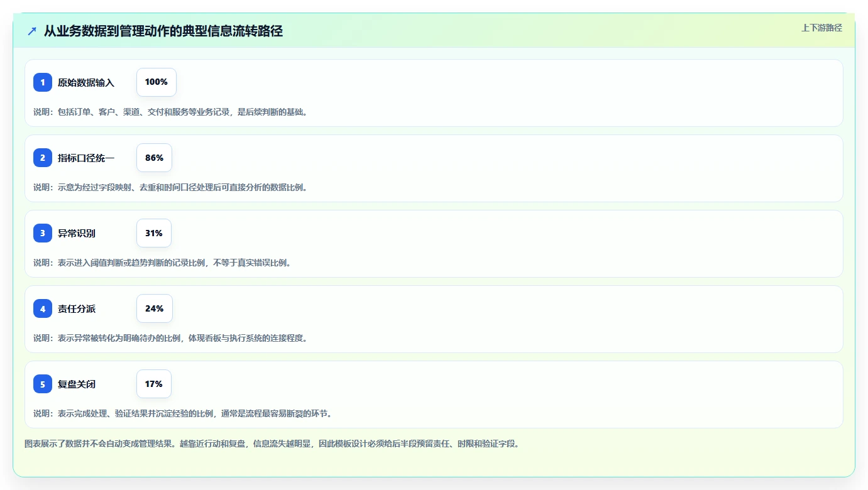
Task: Click the 指标口径统一 step label
Action: 86,158
